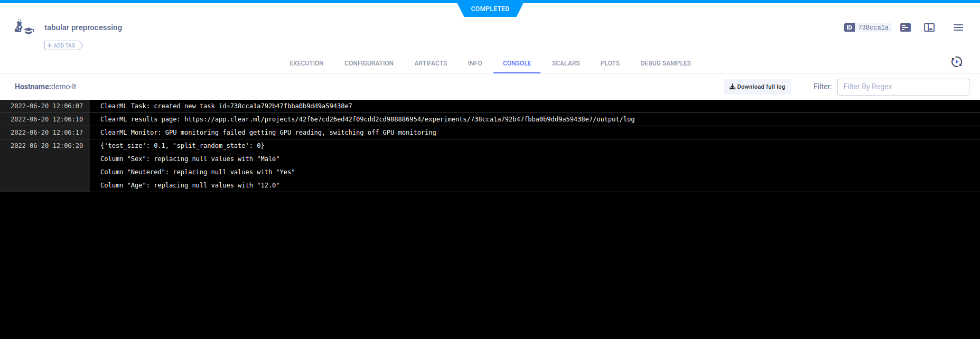Image resolution: width=980 pixels, height=339 pixels.
Task: Focus the Filter By Regex field
Action: click(x=902, y=87)
